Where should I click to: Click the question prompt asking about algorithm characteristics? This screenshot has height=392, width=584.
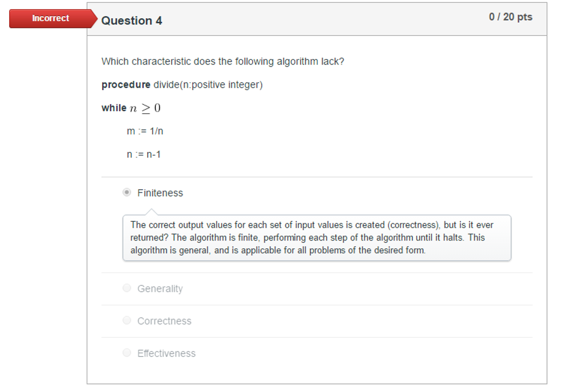pyautogui.click(x=222, y=61)
